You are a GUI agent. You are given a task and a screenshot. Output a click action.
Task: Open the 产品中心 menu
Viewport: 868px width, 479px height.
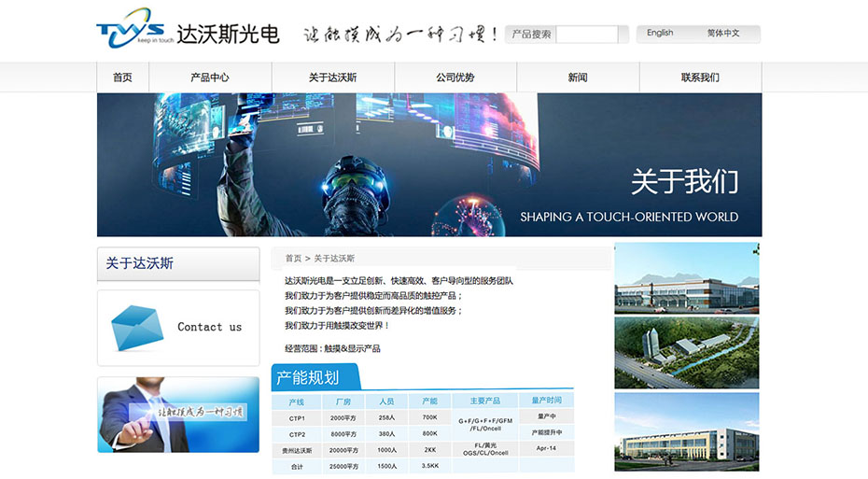pos(210,77)
